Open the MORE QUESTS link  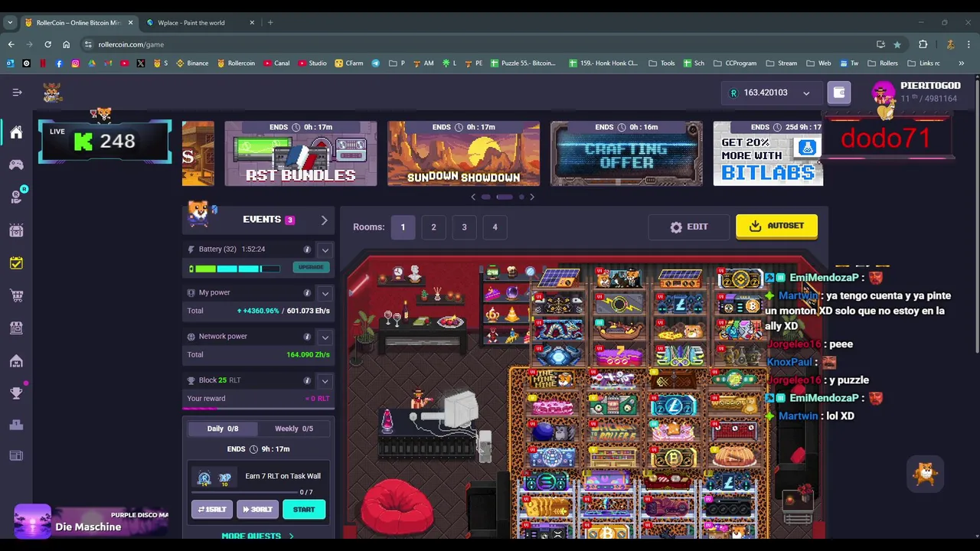point(257,536)
